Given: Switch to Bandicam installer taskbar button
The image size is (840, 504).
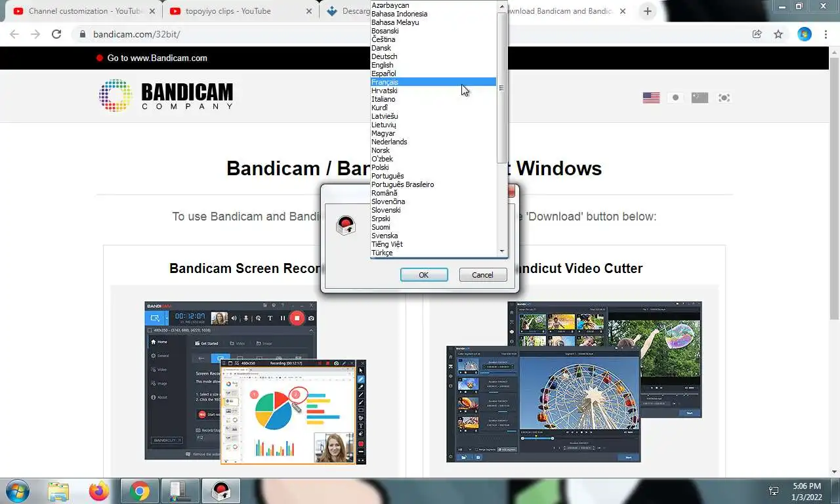Looking at the screenshot, I should 220,491.
